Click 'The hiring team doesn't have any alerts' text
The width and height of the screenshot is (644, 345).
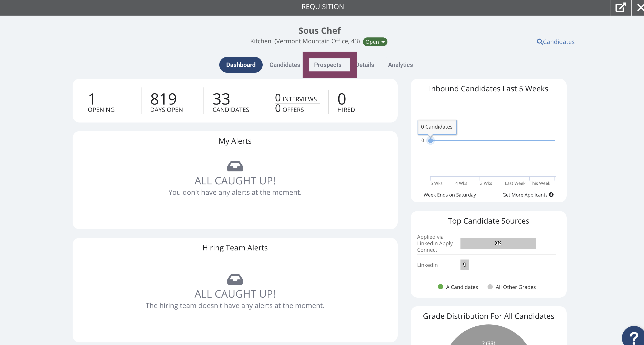point(235,305)
